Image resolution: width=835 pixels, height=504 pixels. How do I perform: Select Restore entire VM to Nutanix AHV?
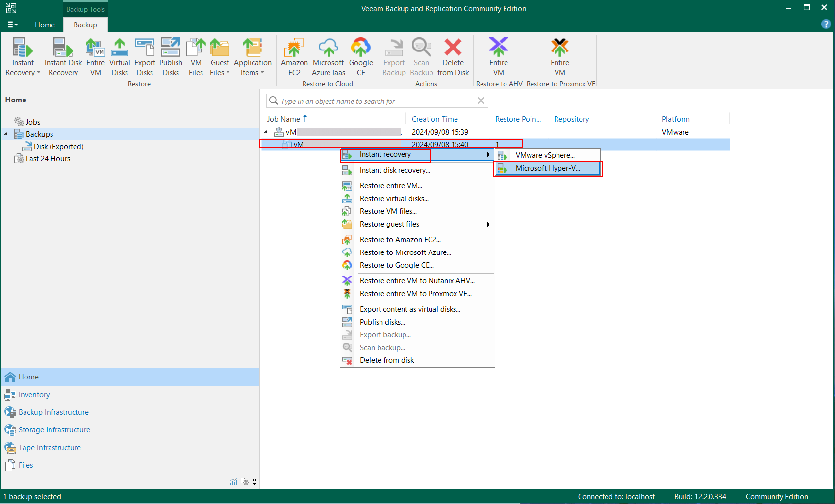coord(417,281)
